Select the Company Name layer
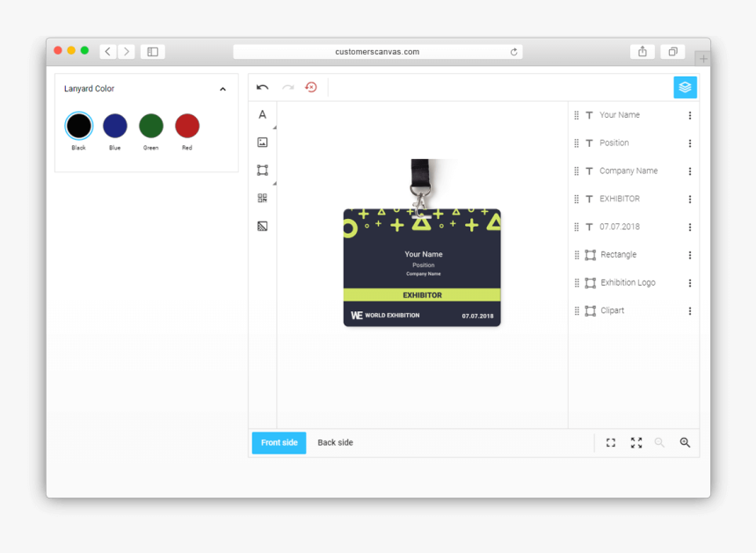Viewport: 756px width, 553px height. (x=634, y=171)
